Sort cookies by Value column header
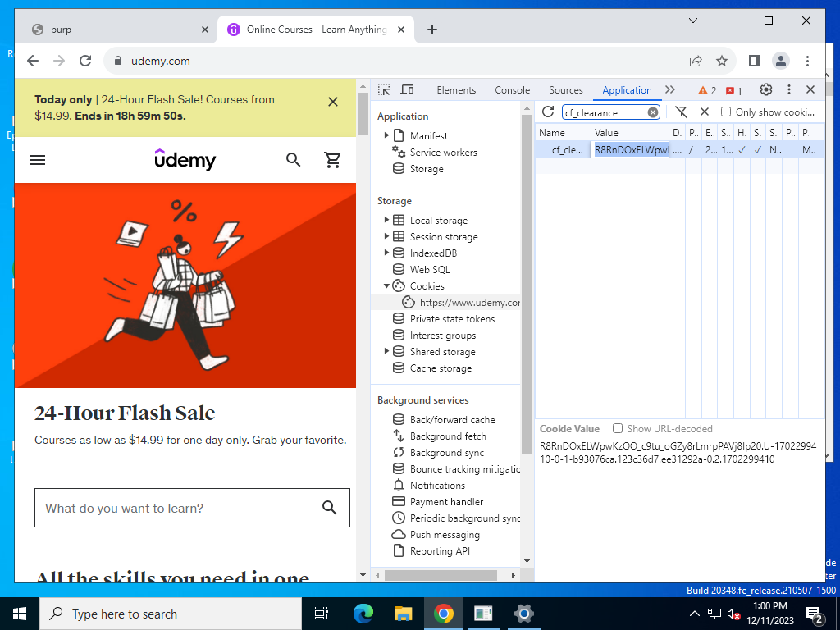 630,132
